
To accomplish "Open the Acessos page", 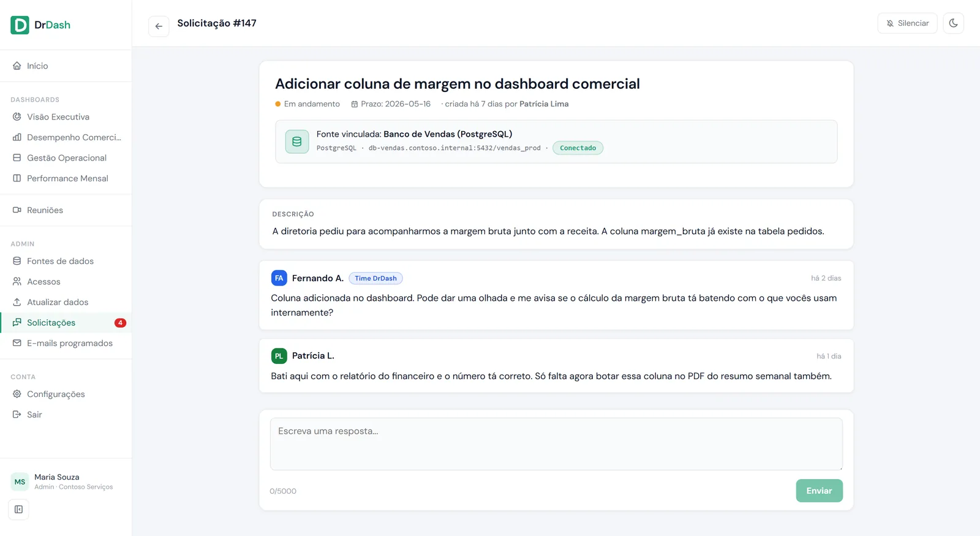I will point(66,282).
